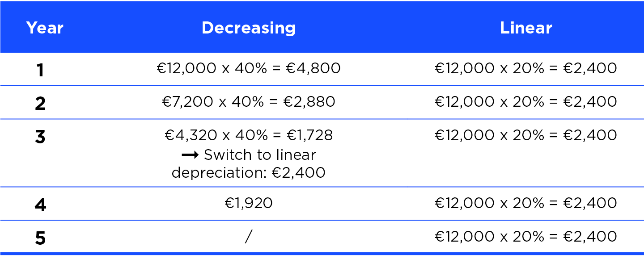Image resolution: width=644 pixels, height=259 pixels.
Task: Click the Linear column header
Action: (526, 28)
